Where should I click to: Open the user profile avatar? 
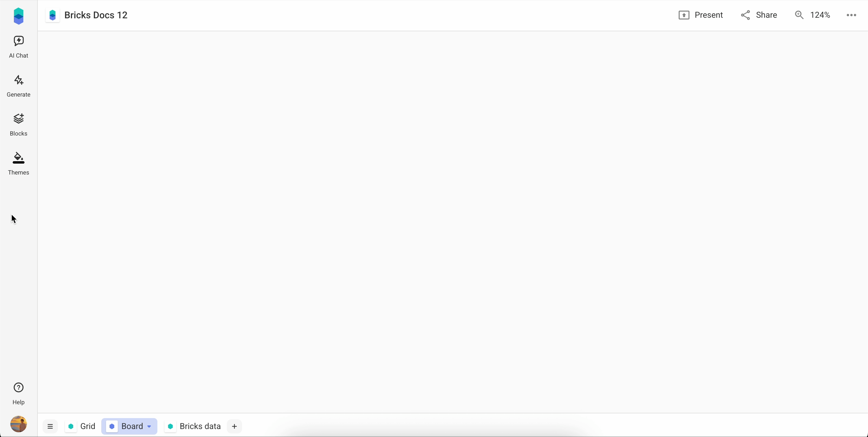(x=19, y=424)
